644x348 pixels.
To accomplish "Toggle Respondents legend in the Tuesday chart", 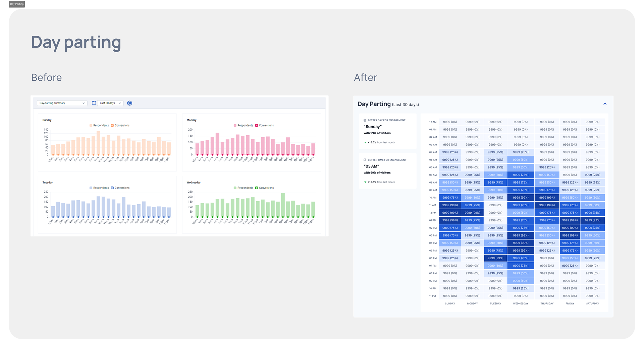I will pyautogui.click(x=99, y=188).
